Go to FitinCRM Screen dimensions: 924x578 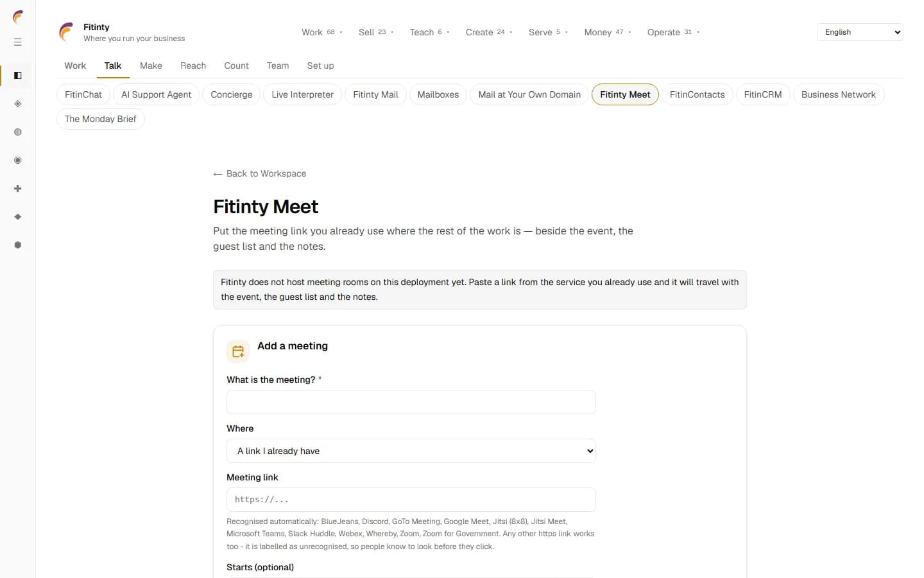coord(763,94)
